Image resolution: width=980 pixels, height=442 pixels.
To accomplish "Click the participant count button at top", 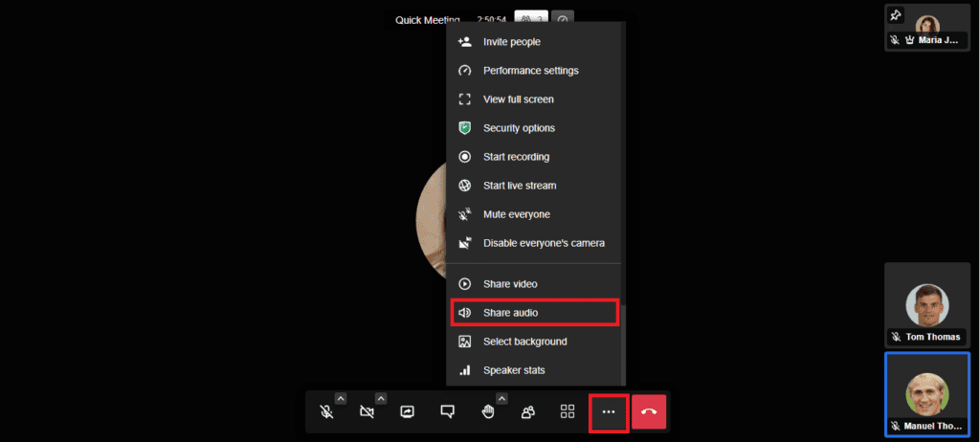I will (x=530, y=19).
